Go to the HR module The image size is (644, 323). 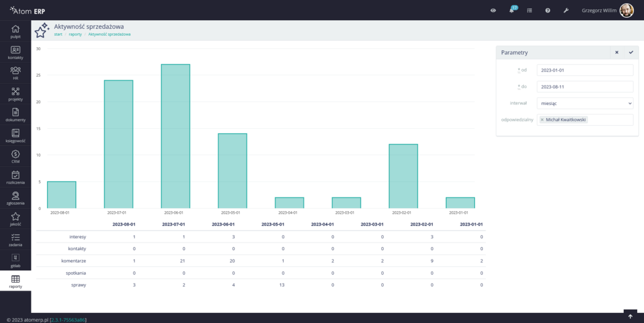pos(15,73)
